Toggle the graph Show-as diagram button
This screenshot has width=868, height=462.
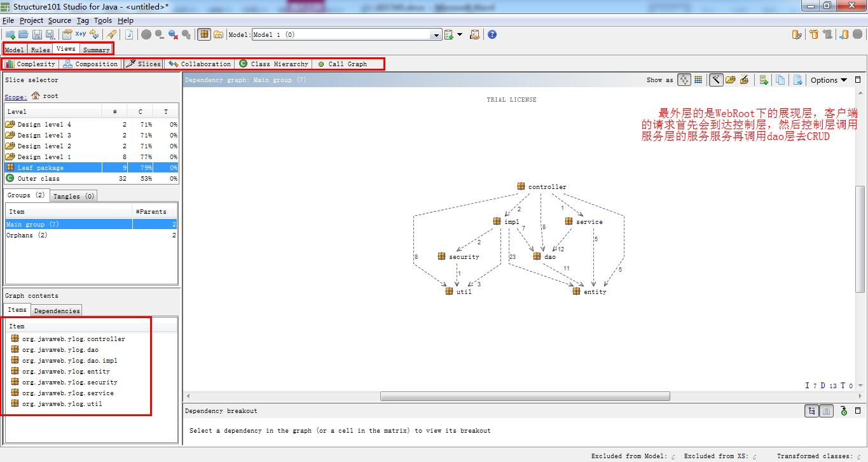click(684, 80)
